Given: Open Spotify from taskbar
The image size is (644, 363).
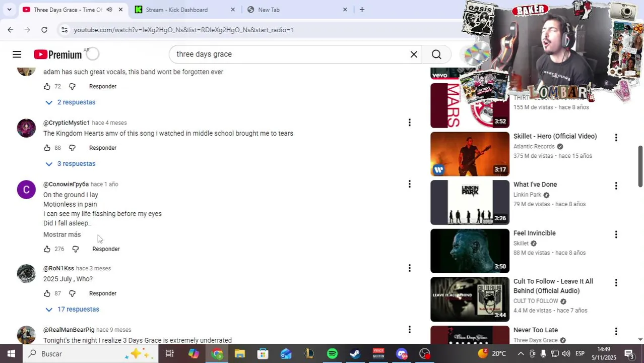Looking at the screenshot, I should tap(332, 354).
